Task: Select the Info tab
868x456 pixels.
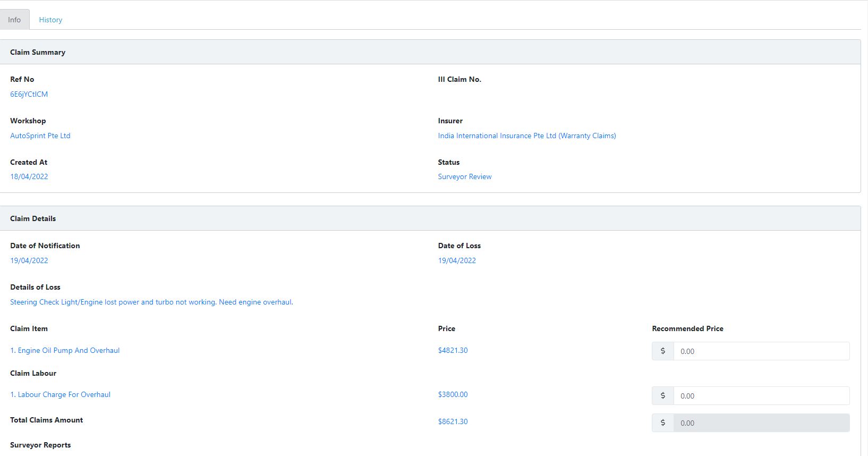Action: 14,20
